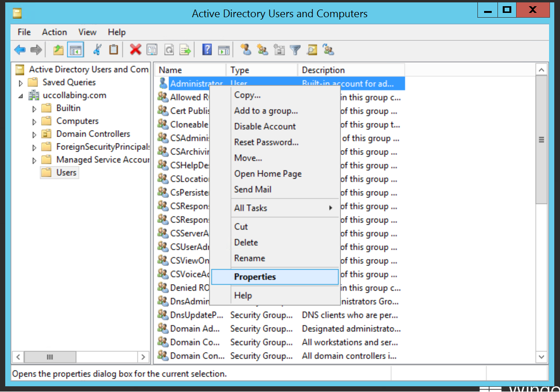The image size is (560, 392).
Task: Click the horizontal scrollbar thumb under the tree
Action: (50, 357)
